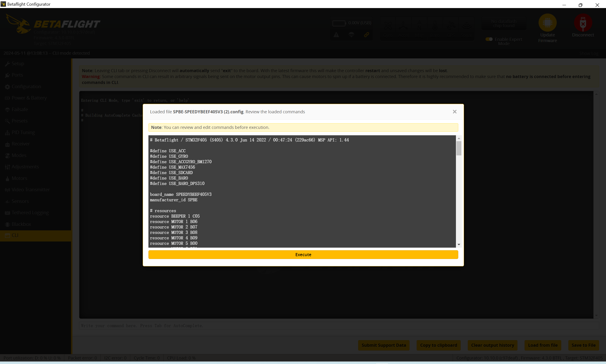Open the Adjustments tab
The height and width of the screenshot is (364, 606).
(36, 167)
